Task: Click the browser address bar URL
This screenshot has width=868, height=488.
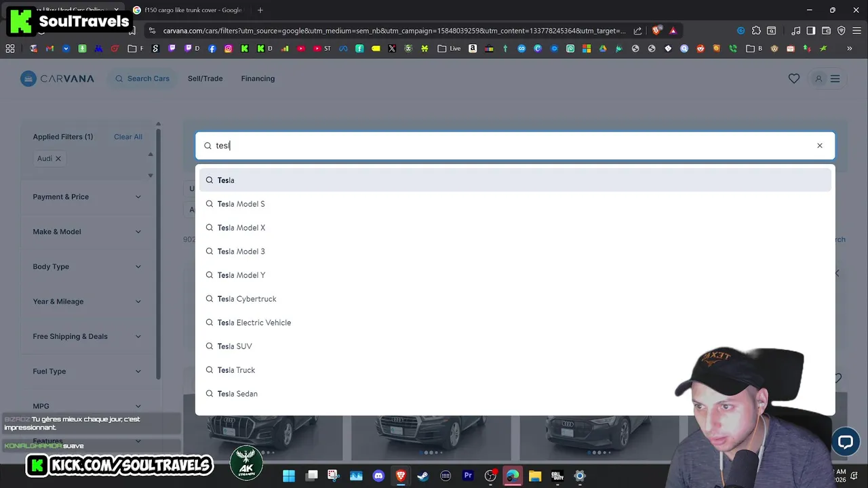Action: [393, 30]
